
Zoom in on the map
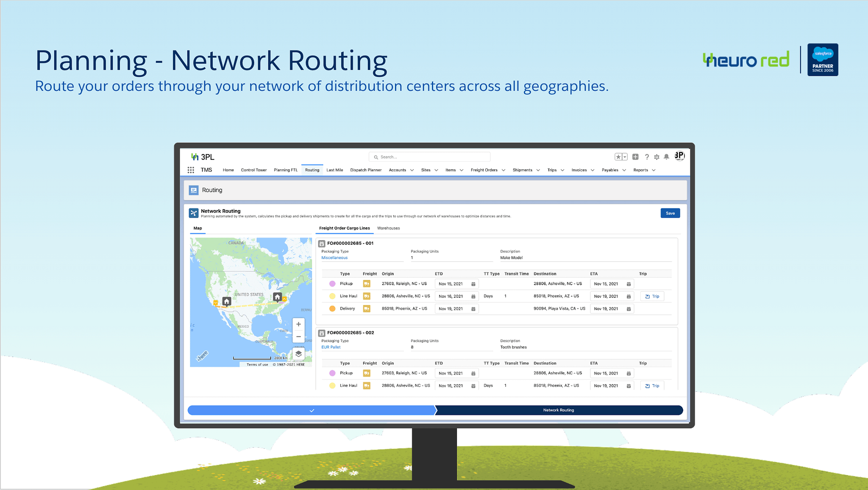coord(298,324)
